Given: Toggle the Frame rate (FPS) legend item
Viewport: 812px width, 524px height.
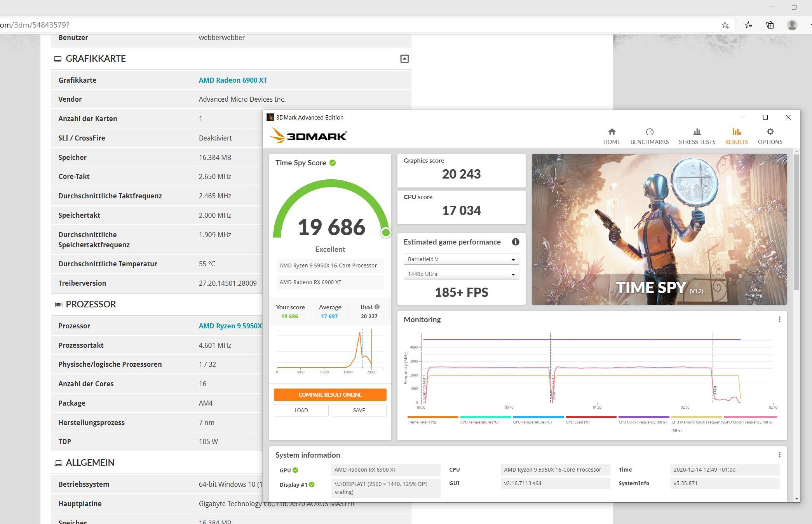Looking at the screenshot, I should pos(422,422).
